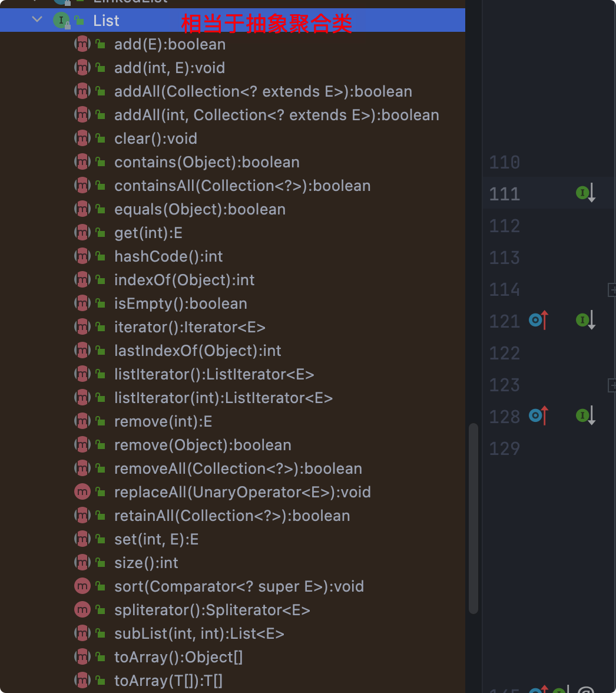
Task: Open addAll(Collection<? extends E>):boolean
Action: pyautogui.click(x=263, y=91)
